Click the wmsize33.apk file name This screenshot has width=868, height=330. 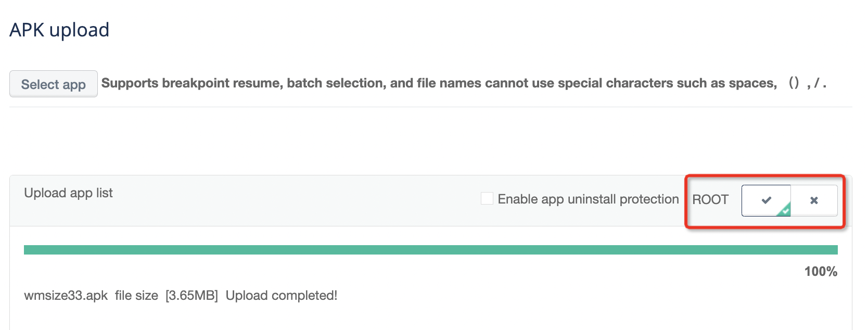click(66, 296)
